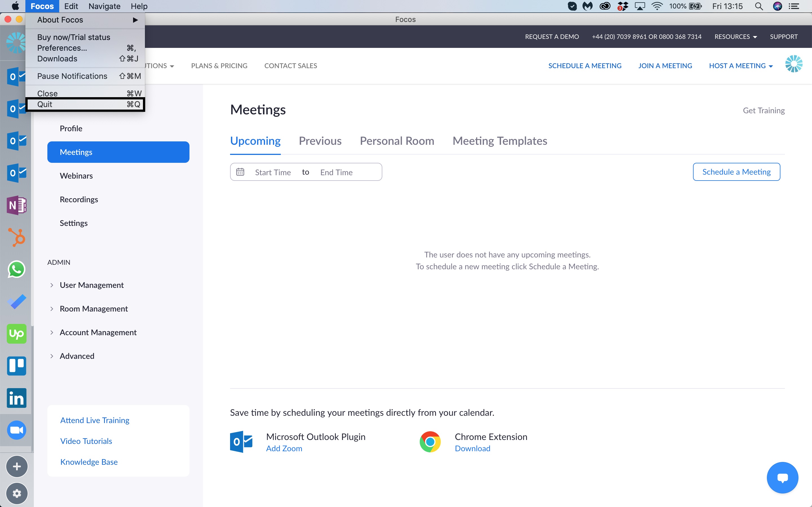Open the Host a Meeting dropdown
The height and width of the screenshot is (507, 812).
(x=741, y=66)
